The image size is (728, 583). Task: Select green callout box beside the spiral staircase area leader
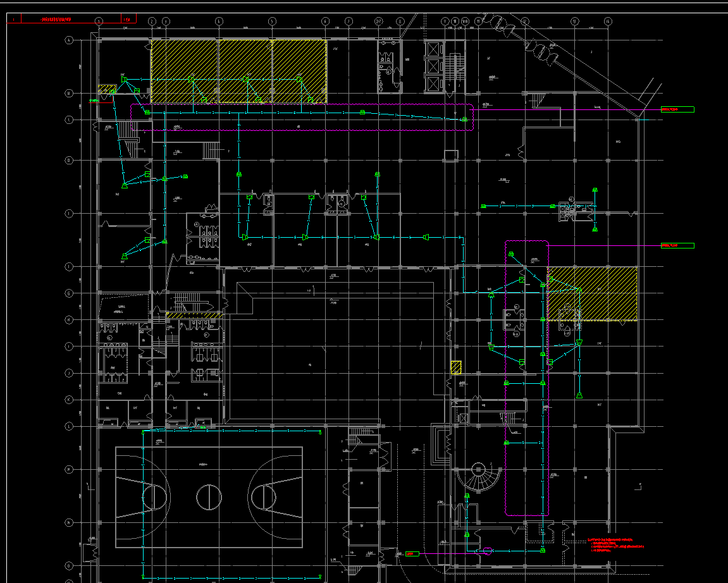point(412,554)
